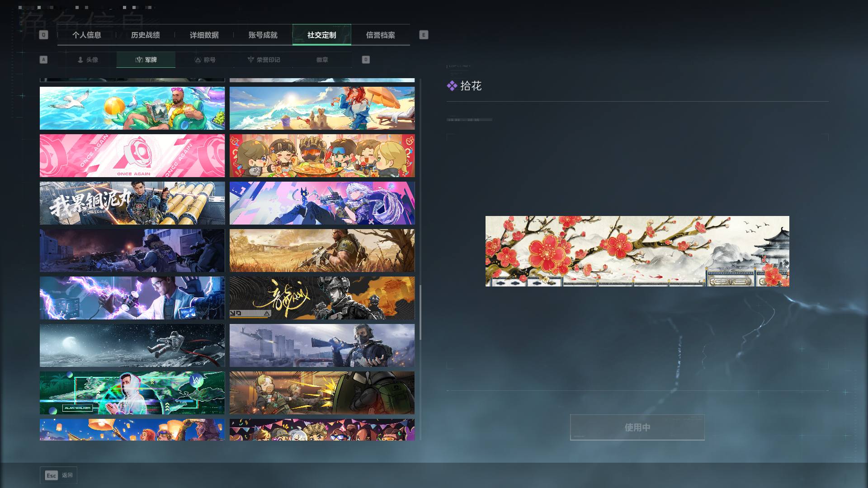Select the chibi hotpot feast banner

click(322, 156)
